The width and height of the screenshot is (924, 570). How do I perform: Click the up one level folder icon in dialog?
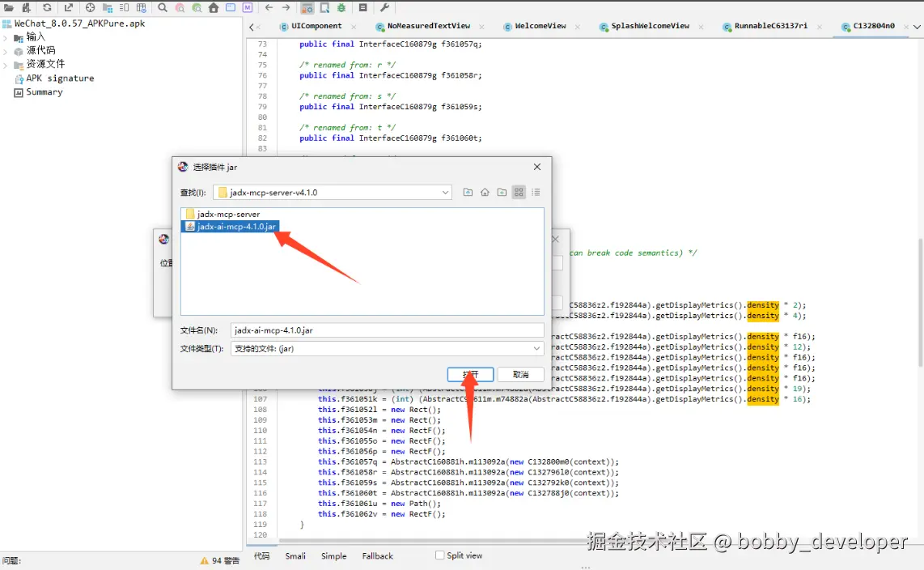pos(468,192)
